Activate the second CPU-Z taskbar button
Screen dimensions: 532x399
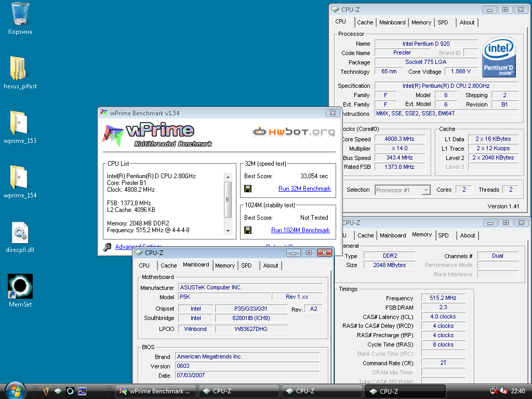(x=322, y=391)
